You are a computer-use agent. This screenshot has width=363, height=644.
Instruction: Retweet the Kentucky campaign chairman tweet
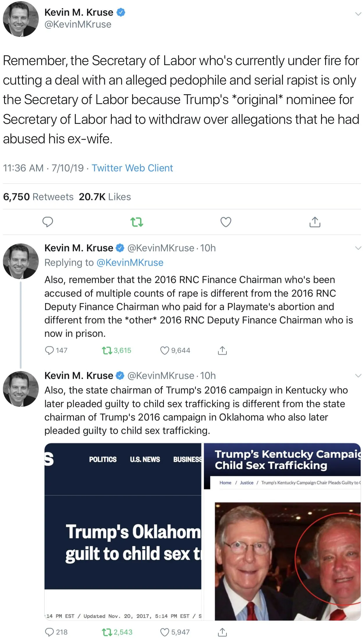coord(107,632)
